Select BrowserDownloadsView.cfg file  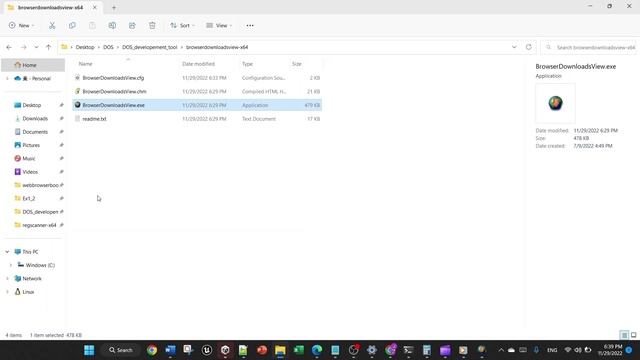pyautogui.click(x=197, y=78)
